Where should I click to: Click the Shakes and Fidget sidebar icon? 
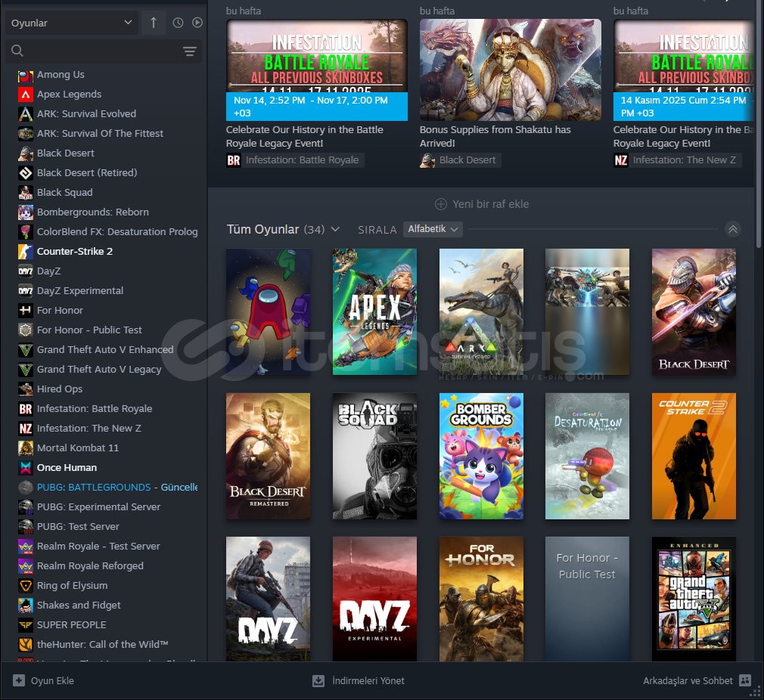25,606
